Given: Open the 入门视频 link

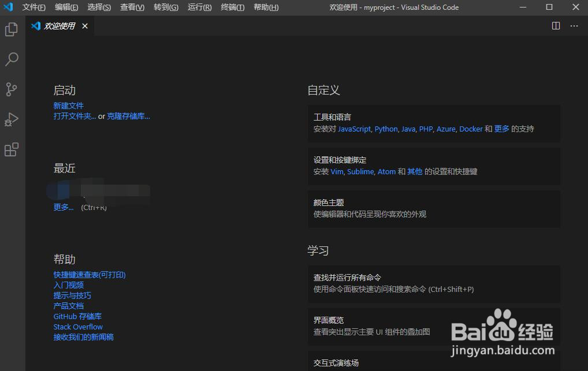Looking at the screenshot, I should [x=68, y=285].
